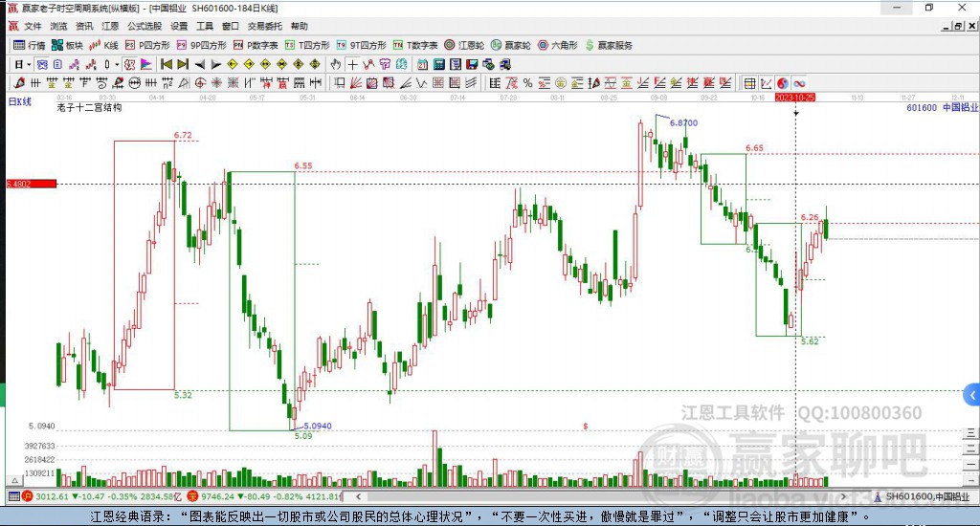Click the 板块 sector button
The image size is (980, 526).
(x=67, y=45)
